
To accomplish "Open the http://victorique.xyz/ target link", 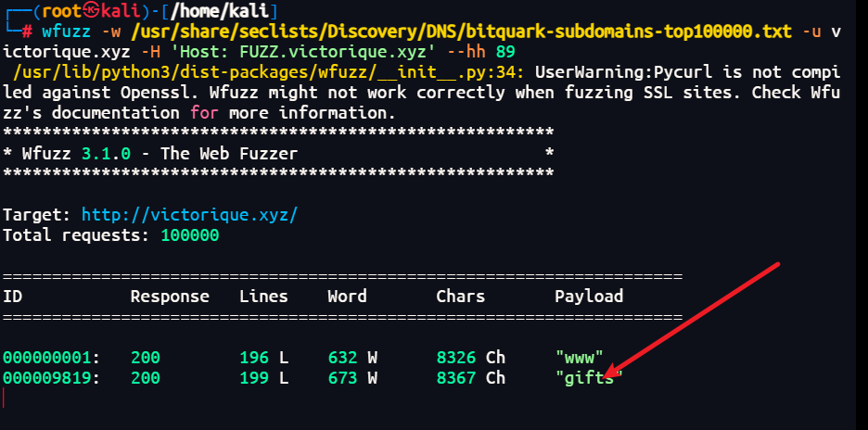I will 189,214.
